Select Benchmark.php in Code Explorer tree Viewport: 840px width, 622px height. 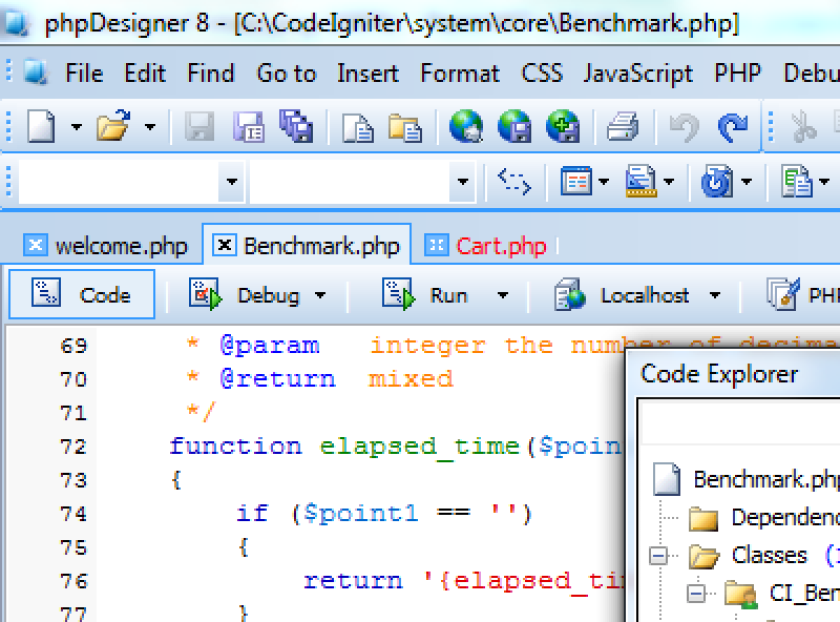pos(766,479)
